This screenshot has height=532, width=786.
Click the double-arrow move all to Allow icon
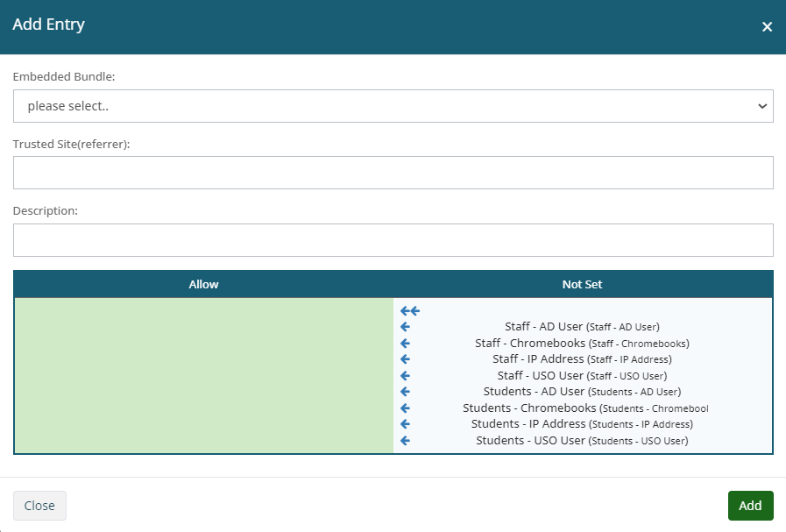[x=409, y=311]
